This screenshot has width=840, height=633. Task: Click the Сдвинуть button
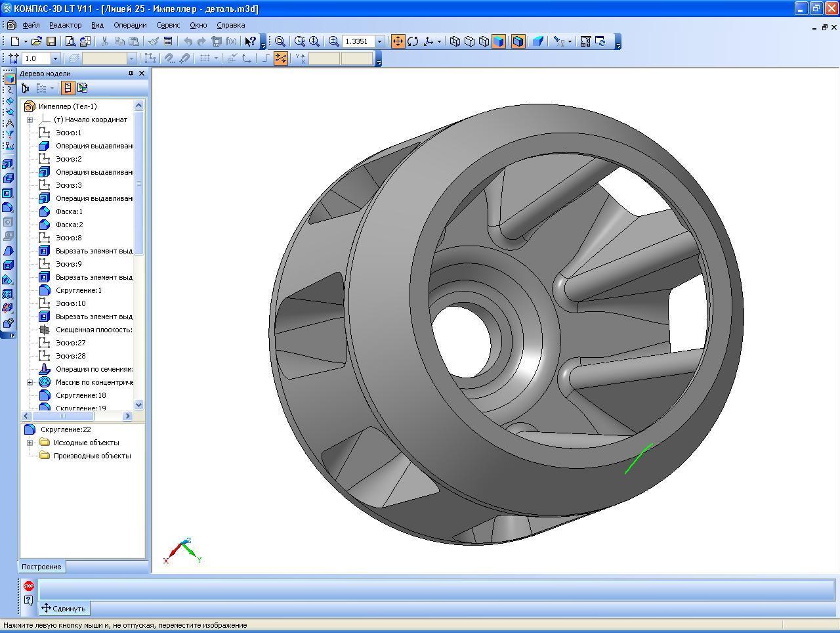click(x=64, y=608)
